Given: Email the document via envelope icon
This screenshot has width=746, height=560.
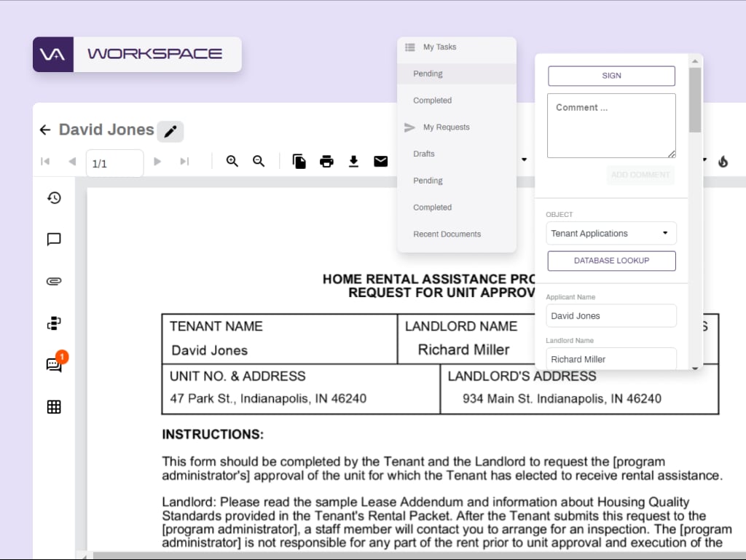Looking at the screenshot, I should (x=380, y=162).
